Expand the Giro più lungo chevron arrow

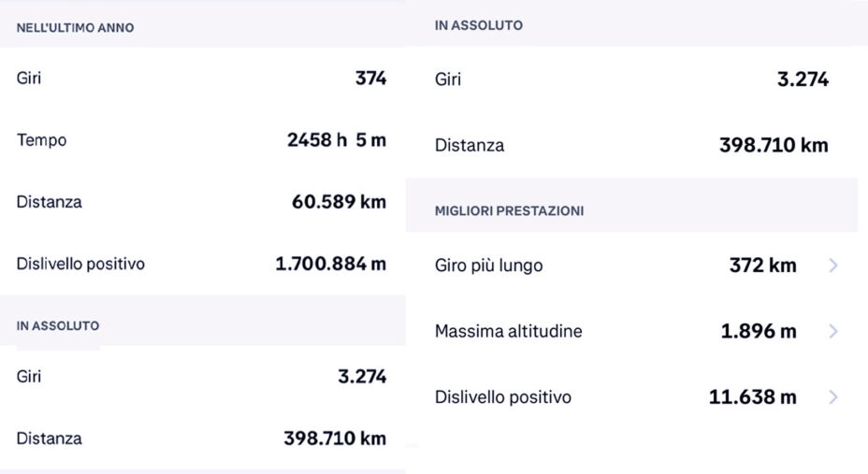[833, 266]
